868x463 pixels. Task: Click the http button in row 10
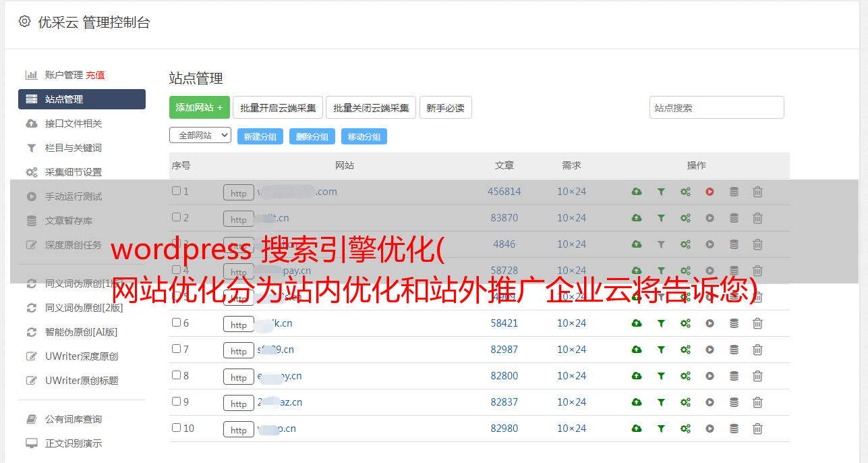tap(239, 430)
